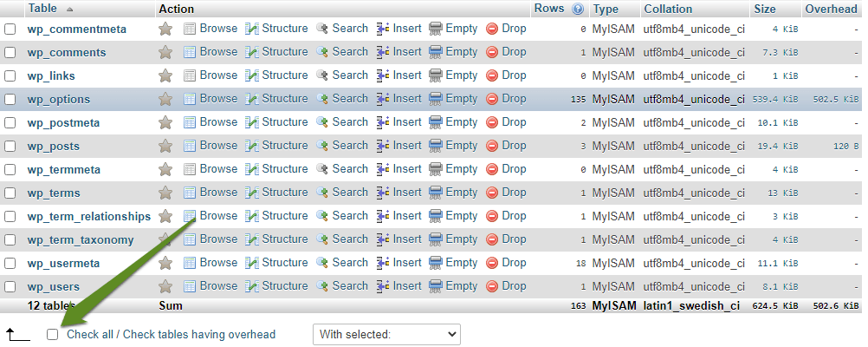Favorite the wp_commentmeta table star
Image resolution: width=868 pixels, height=347 pixels.
pyautogui.click(x=165, y=29)
